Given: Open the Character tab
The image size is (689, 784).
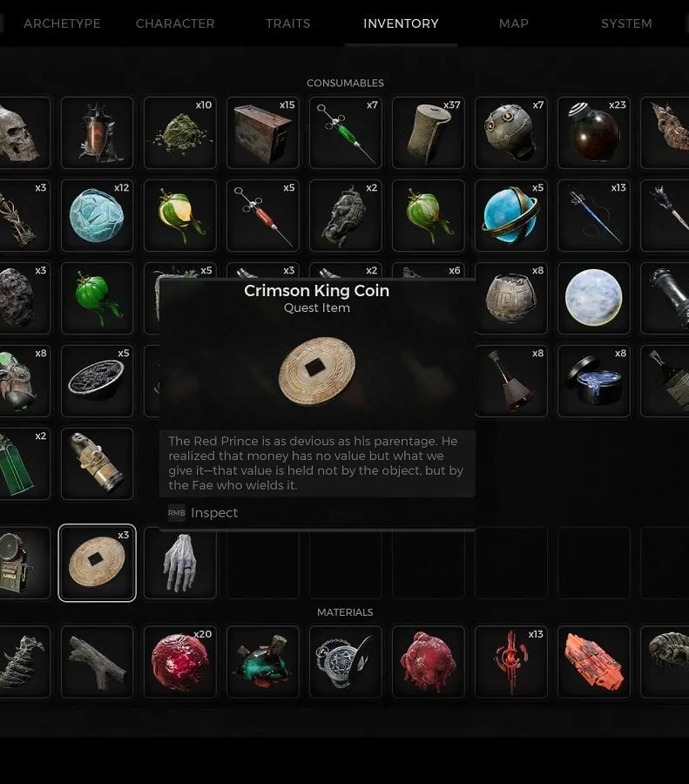Looking at the screenshot, I should coord(175,24).
